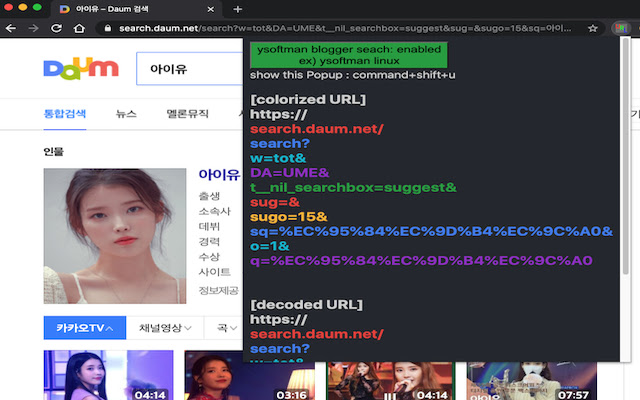The image size is (640, 400).
Task: Open a new browser tab
Action: pos(238,9)
